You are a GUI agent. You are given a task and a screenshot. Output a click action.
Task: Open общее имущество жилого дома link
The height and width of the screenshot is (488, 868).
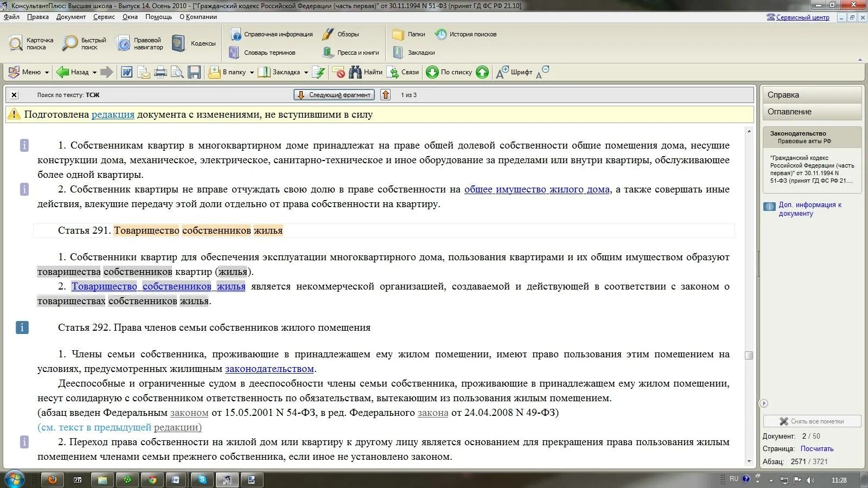coord(537,189)
